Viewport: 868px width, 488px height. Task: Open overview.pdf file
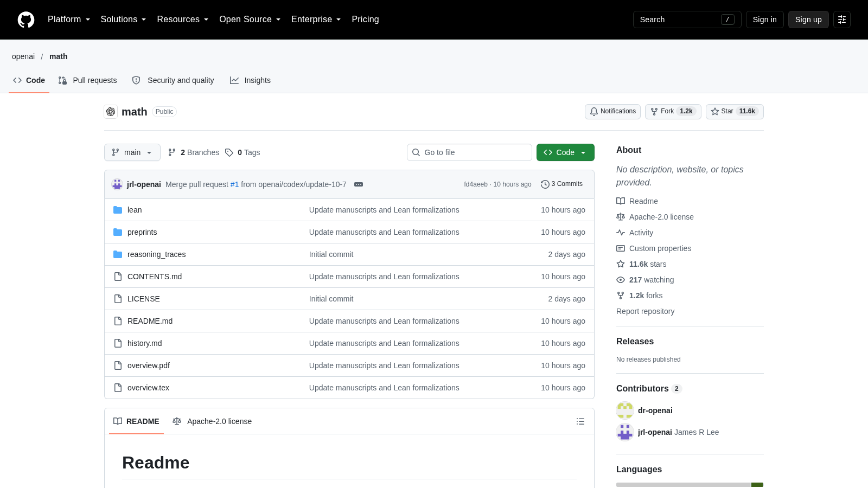(149, 365)
